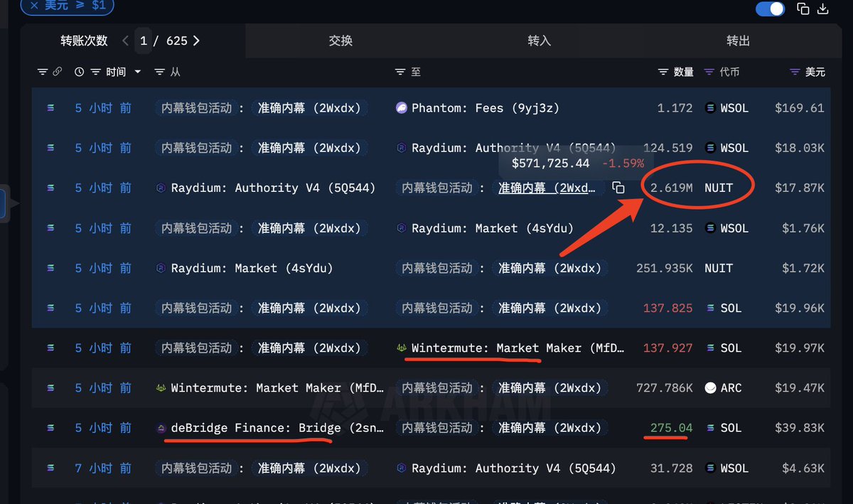Click the filter icon left of the chain-link icon
Viewport: 853px width, 504px height.
click(43, 72)
